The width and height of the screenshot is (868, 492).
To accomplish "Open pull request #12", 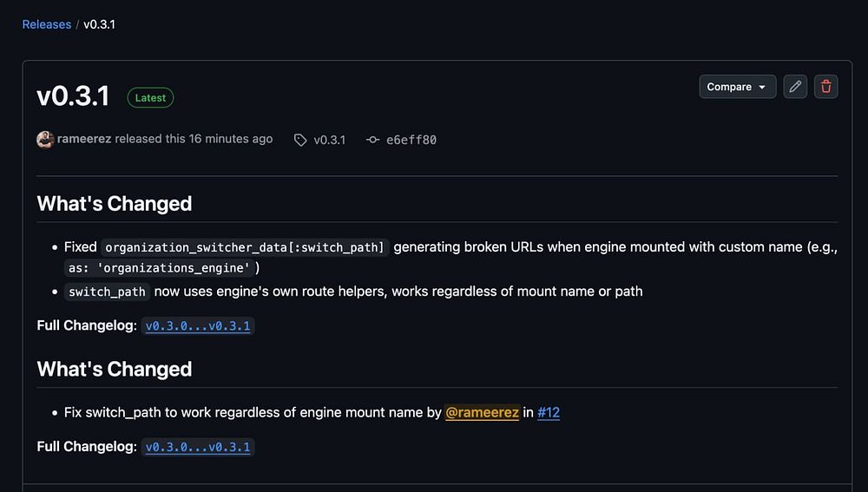I will click(549, 413).
